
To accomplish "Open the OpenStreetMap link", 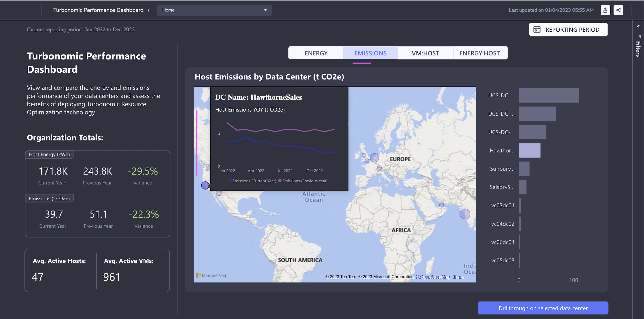I will 433,276.
